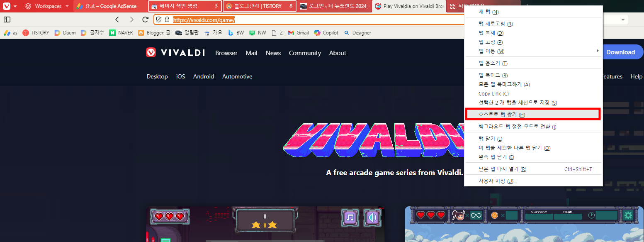The width and height of the screenshot is (644, 242).
Task: Open the 'as' AdSense bookmark
Action: (10, 32)
